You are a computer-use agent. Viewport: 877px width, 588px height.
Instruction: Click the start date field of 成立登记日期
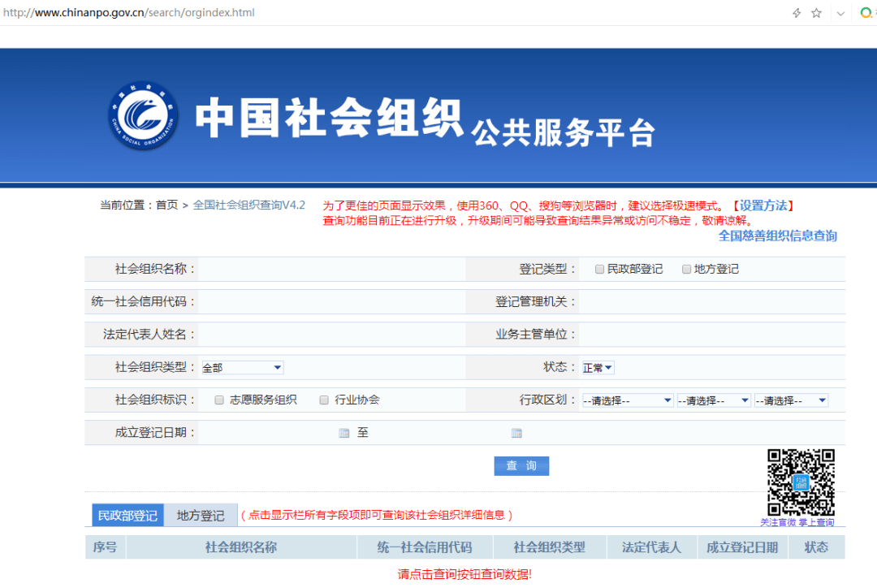(269, 433)
